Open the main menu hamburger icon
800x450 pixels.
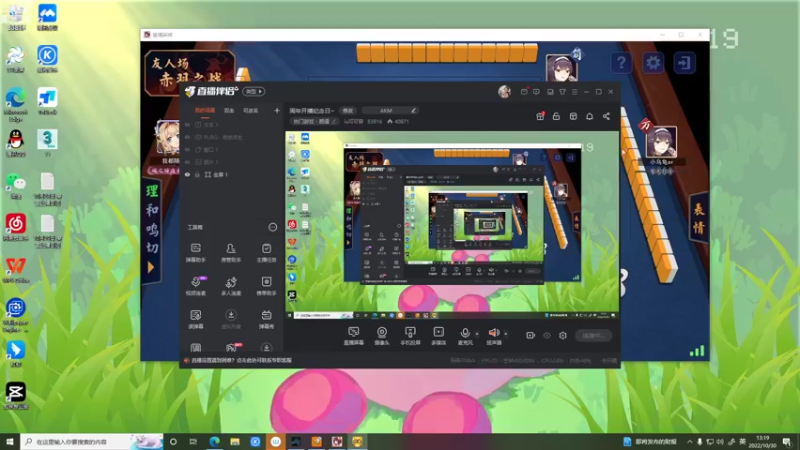coord(574,92)
